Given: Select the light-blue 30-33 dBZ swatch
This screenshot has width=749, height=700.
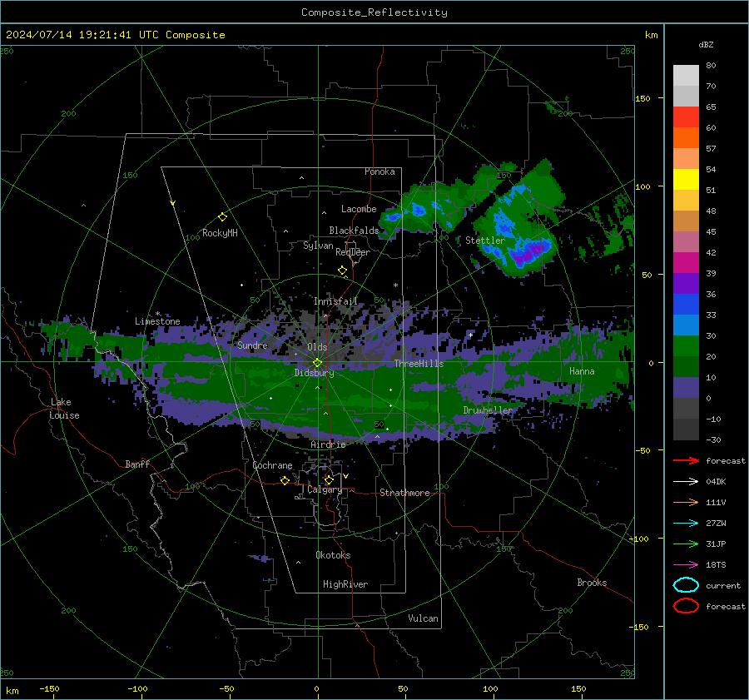Looking at the screenshot, I should [x=686, y=325].
